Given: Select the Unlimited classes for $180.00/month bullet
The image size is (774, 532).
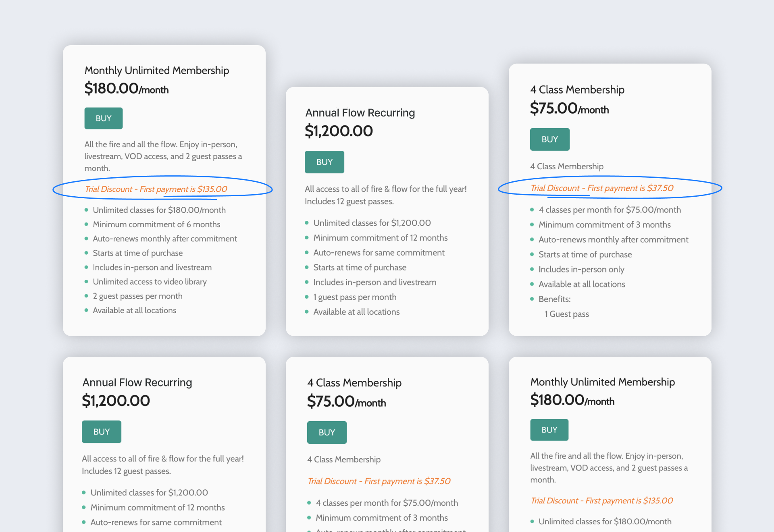Looking at the screenshot, I should coord(159,210).
